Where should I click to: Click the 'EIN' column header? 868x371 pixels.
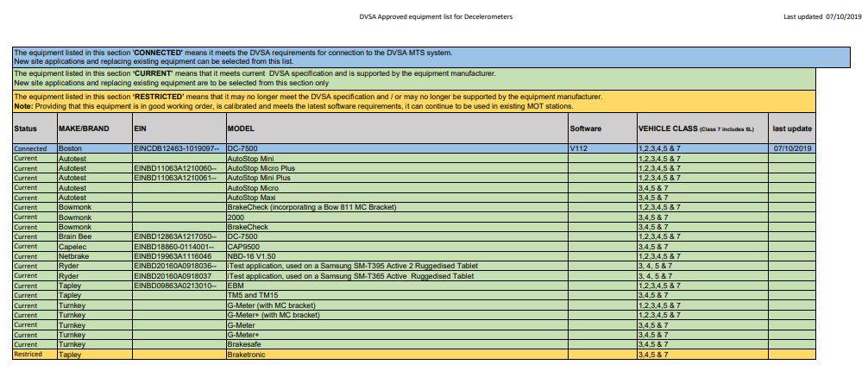(179, 129)
